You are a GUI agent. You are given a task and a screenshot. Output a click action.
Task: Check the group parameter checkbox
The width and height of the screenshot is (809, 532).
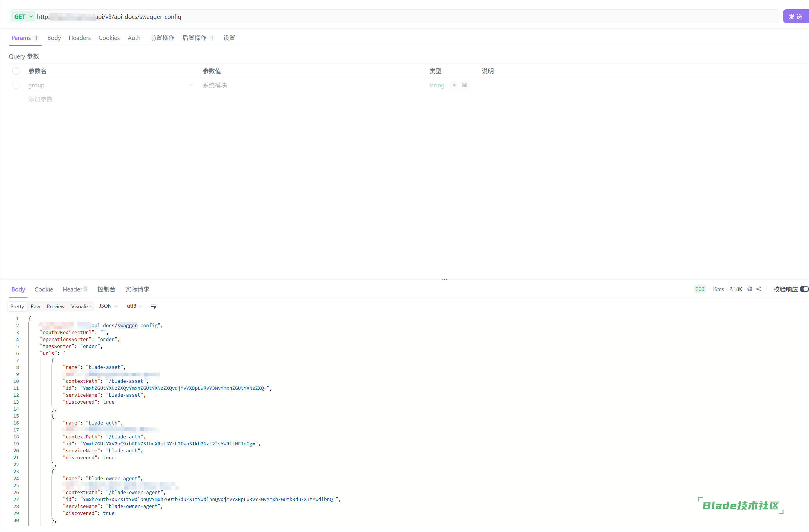(16, 85)
